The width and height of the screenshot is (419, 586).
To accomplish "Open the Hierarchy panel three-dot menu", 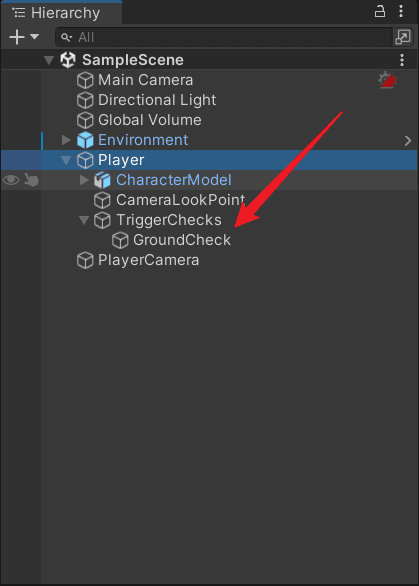I will coord(401,12).
